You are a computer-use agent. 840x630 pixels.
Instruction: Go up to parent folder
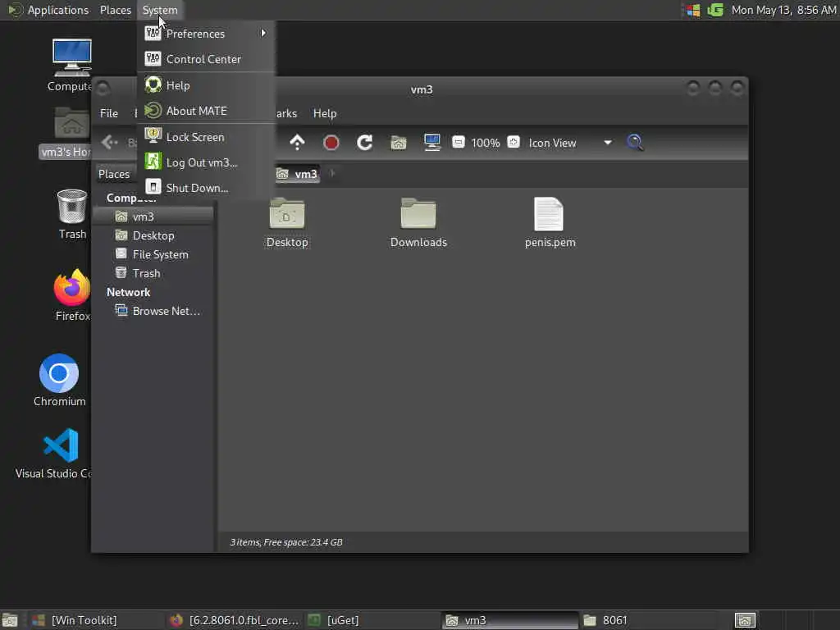[297, 143]
